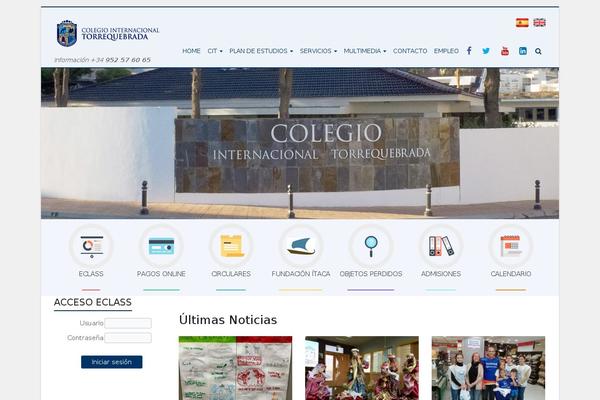Viewport: 600px width, 400px height.
Task: Expand the SERVICIOS dropdown menu
Action: click(318, 51)
